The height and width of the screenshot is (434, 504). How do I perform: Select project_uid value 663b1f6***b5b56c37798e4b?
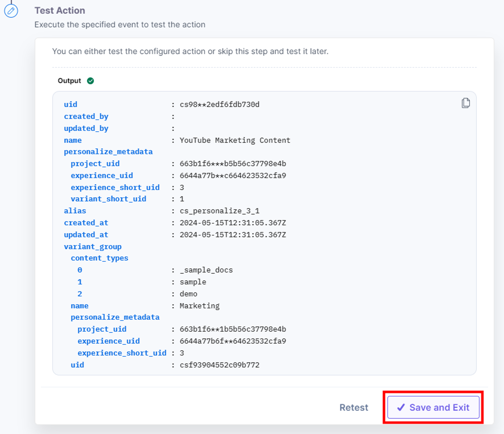tap(233, 164)
